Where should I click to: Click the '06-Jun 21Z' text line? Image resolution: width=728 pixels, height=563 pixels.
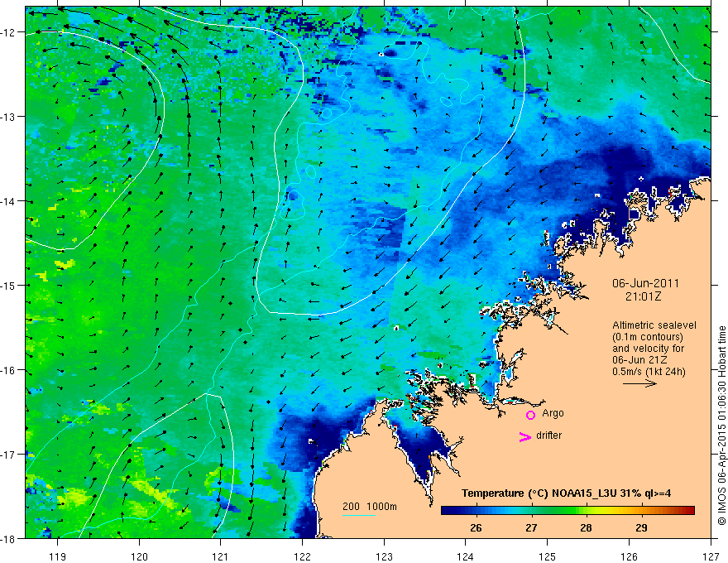click(x=640, y=360)
